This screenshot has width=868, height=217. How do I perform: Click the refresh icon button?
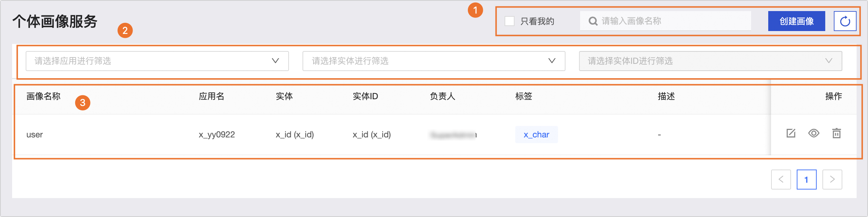click(845, 21)
